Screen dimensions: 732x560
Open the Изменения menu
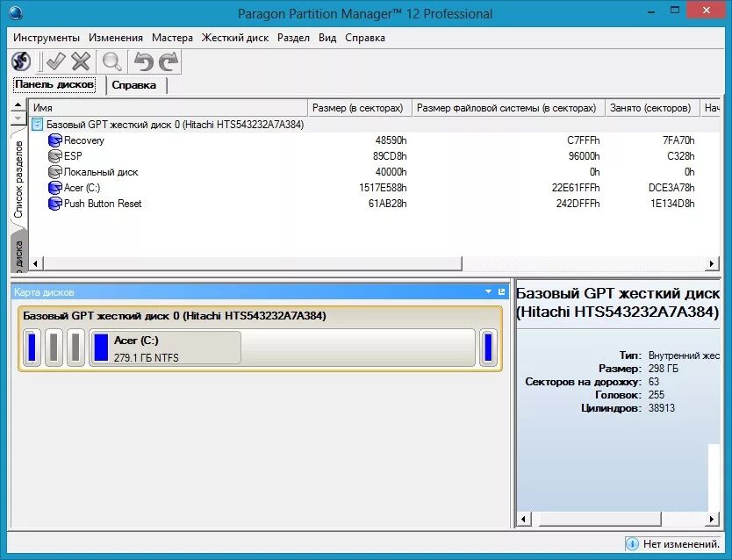coord(116,38)
